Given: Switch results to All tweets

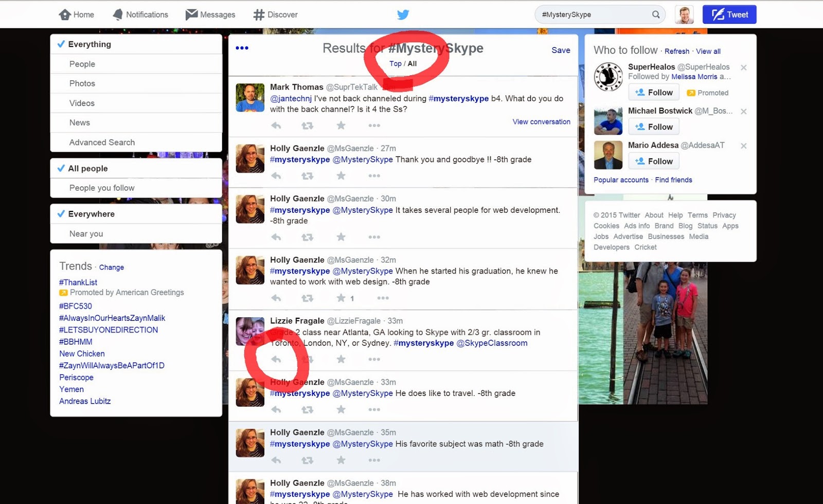Looking at the screenshot, I should pos(412,64).
